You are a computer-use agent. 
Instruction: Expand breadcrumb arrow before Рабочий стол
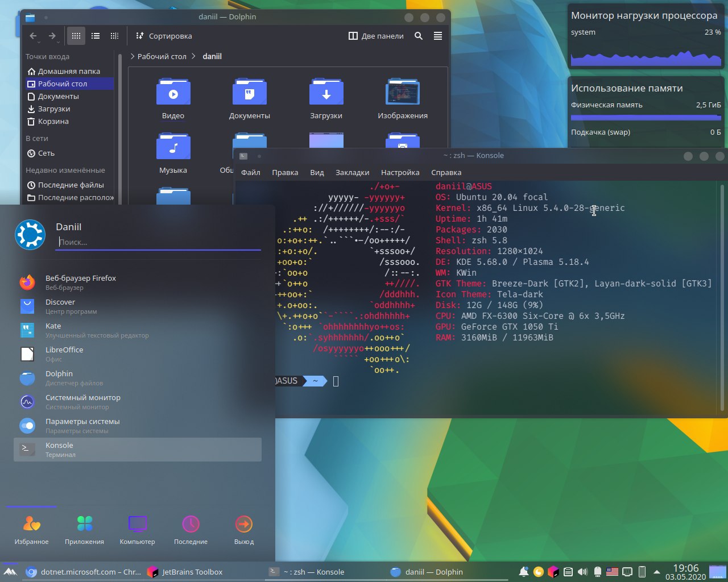tap(133, 56)
